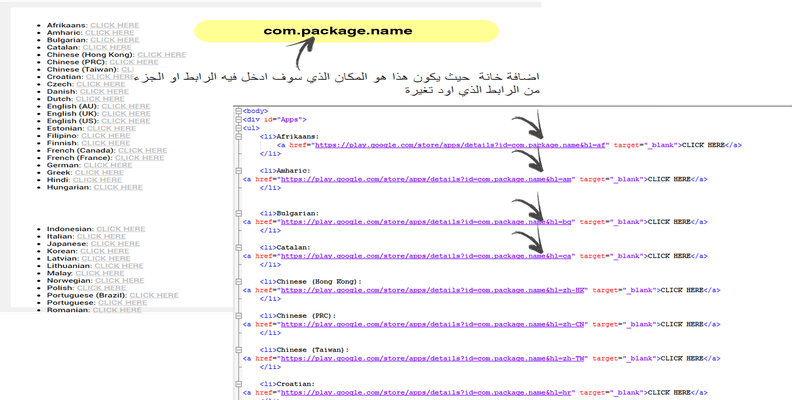The image size is (800, 400).
Task: Open French (France) CLICK HERE link
Action: [x=140, y=158]
